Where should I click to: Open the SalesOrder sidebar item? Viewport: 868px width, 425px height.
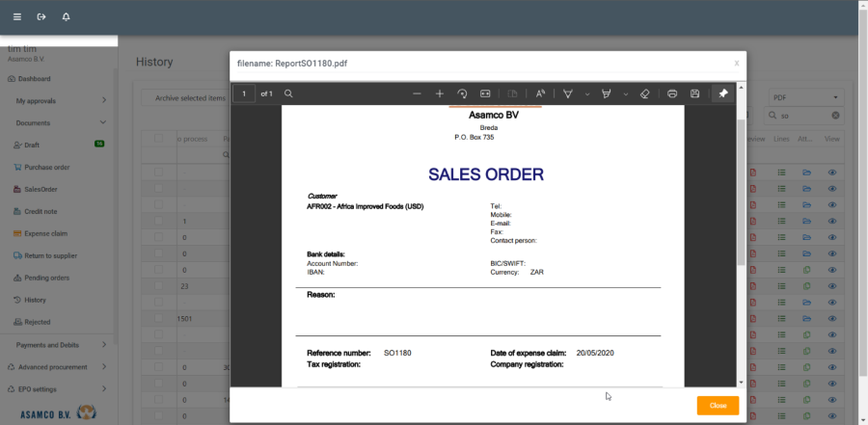pyautogui.click(x=41, y=189)
